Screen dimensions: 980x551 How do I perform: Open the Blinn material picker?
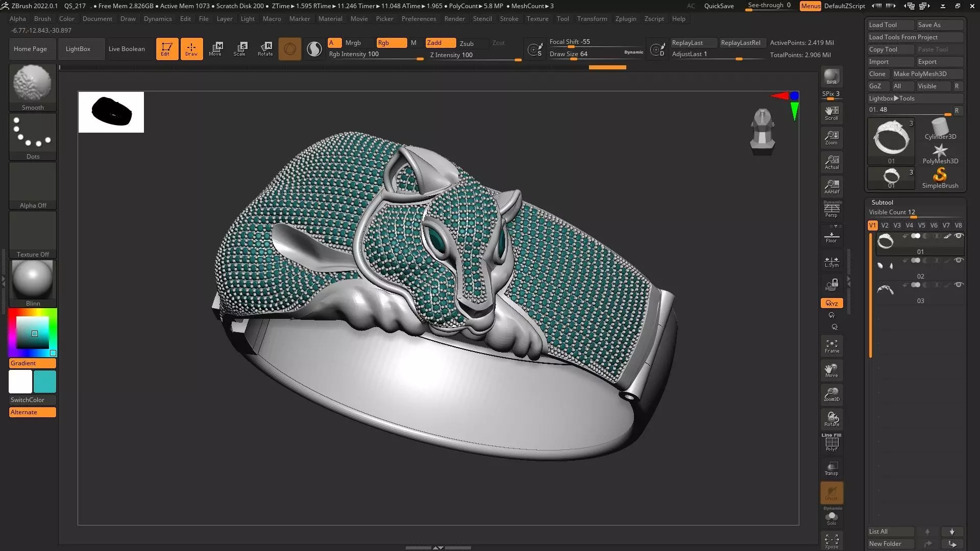pyautogui.click(x=33, y=283)
